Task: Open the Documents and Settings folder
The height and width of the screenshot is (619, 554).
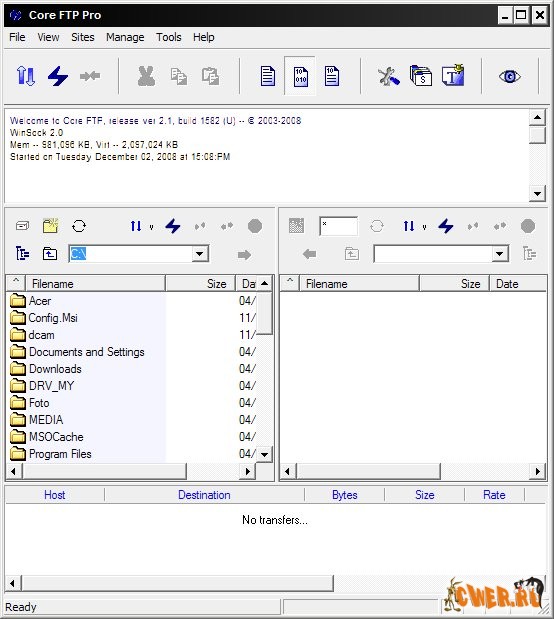Action: point(86,352)
